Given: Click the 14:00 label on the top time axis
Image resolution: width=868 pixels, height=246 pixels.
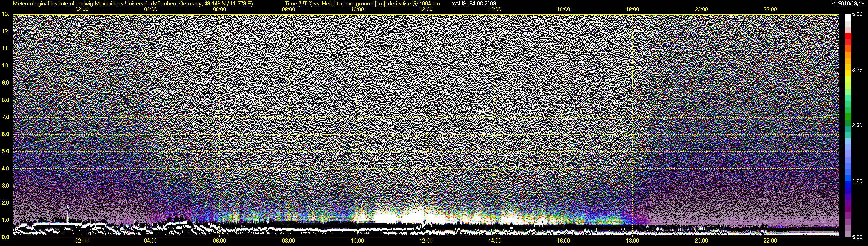Looking at the screenshot, I should click(x=495, y=10).
